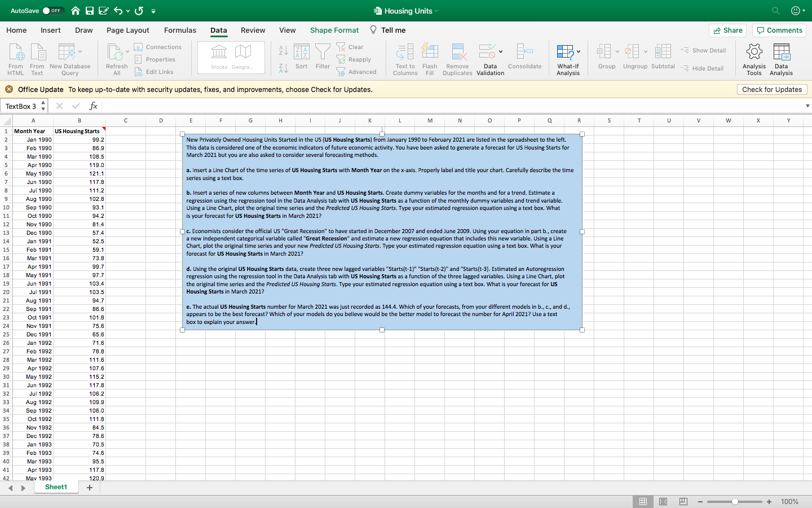Sort descending Z to A
This screenshot has width=812, height=508.
[284, 68]
